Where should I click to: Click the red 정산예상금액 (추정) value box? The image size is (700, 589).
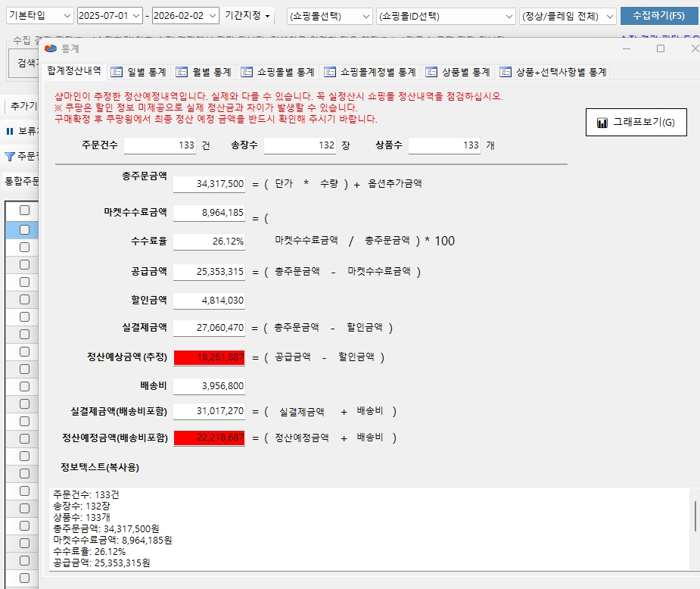click(210, 357)
